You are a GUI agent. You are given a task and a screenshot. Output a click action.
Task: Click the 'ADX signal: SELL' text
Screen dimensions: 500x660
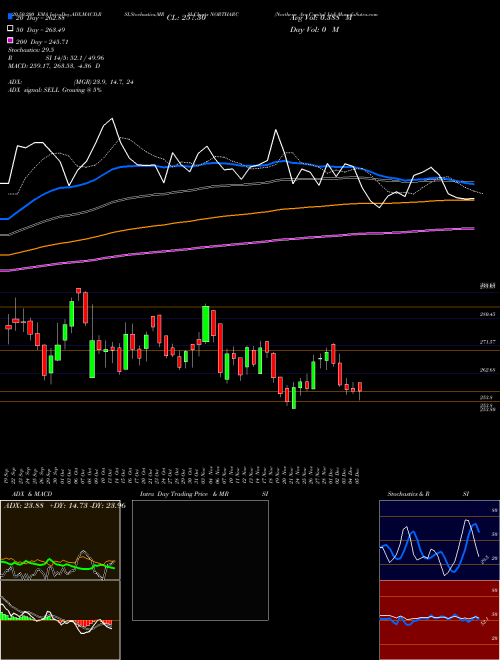(x=35, y=90)
